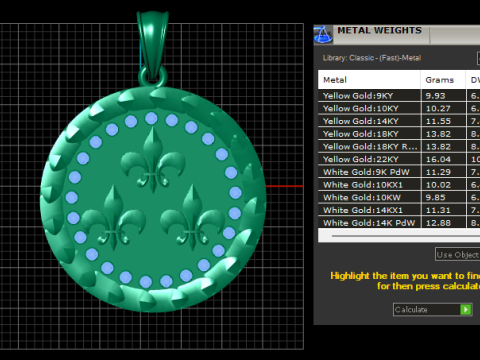Select the White Gold:14K PdW row
The width and height of the screenshot is (480, 360).
[x=399, y=223]
